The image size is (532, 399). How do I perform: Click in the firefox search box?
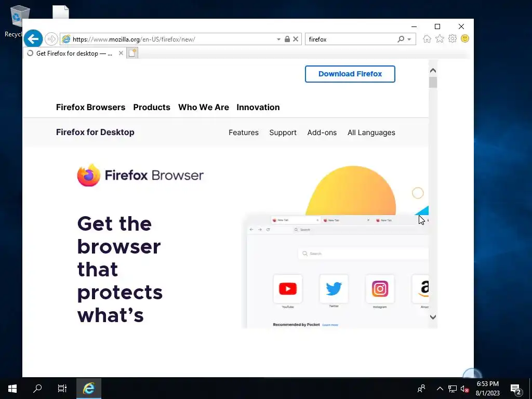pos(351,39)
